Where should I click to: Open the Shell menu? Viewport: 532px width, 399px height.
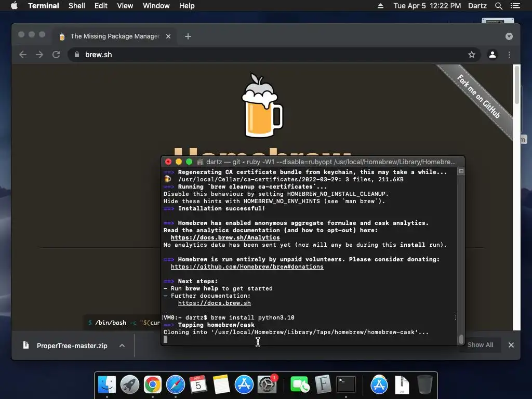pyautogui.click(x=77, y=6)
